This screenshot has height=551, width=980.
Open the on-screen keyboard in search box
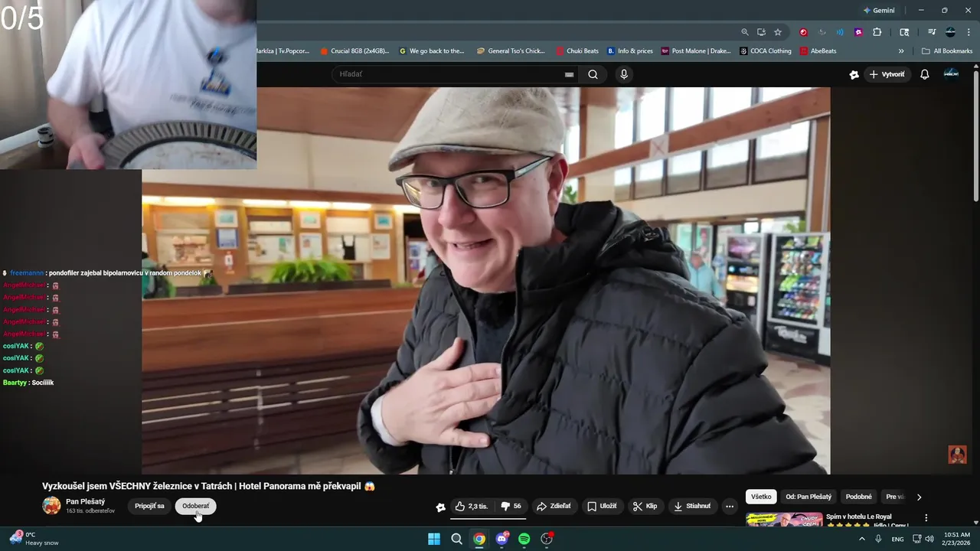point(569,74)
